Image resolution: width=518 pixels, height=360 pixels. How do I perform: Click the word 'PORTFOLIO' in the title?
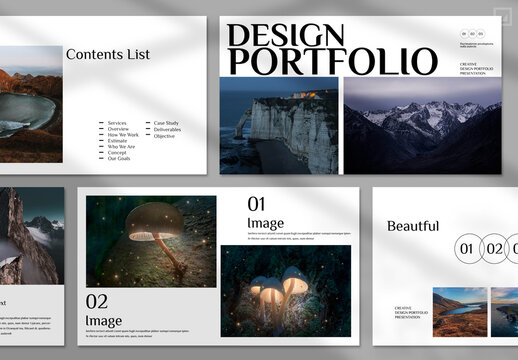click(x=333, y=62)
